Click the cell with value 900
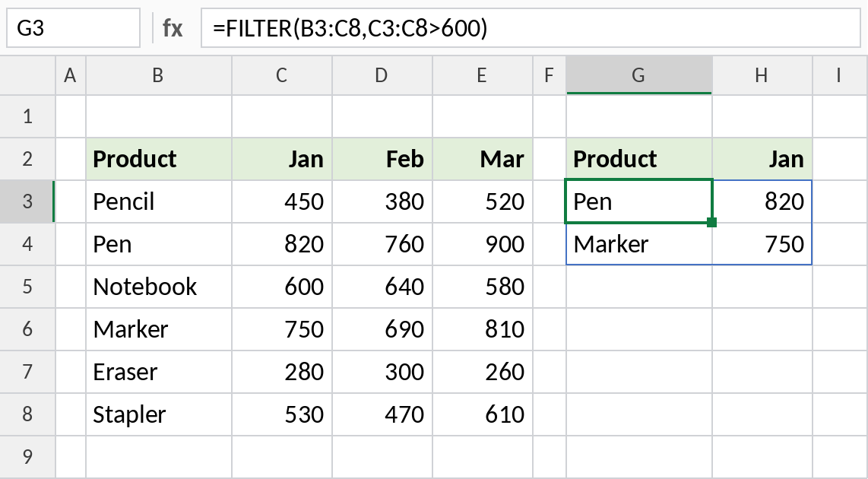Image resolution: width=868 pixels, height=479 pixels. 482,244
